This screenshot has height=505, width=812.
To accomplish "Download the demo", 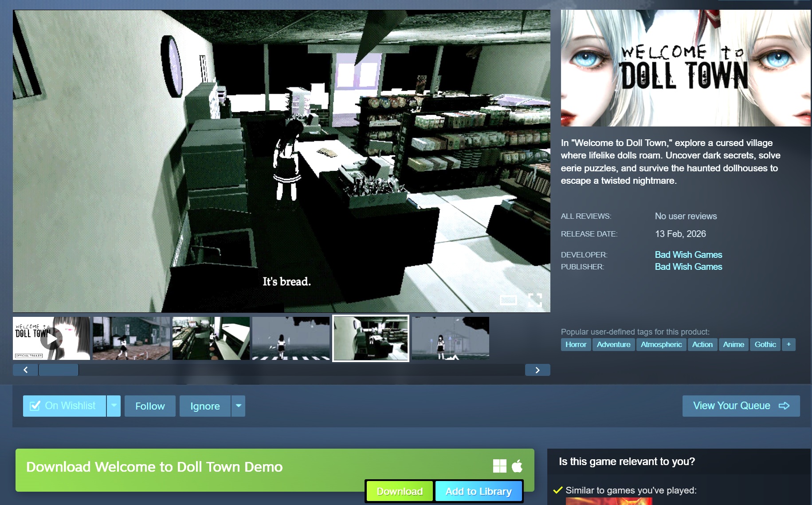I will click(x=400, y=491).
